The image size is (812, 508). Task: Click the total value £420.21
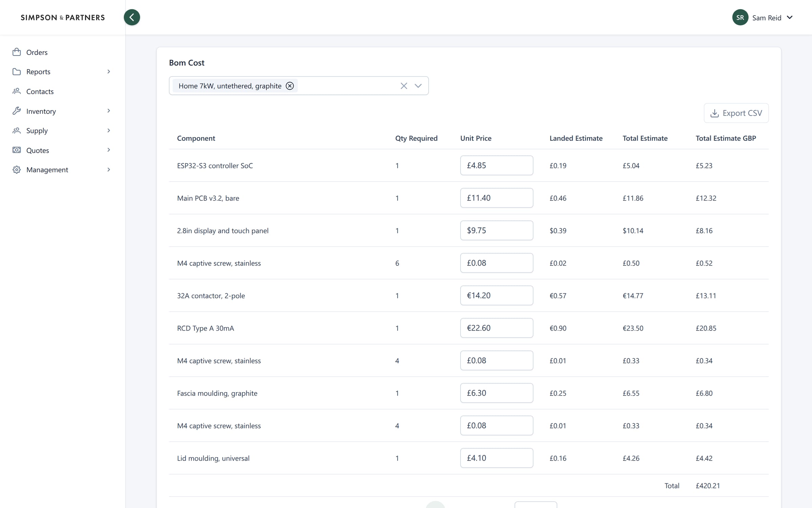(708, 486)
